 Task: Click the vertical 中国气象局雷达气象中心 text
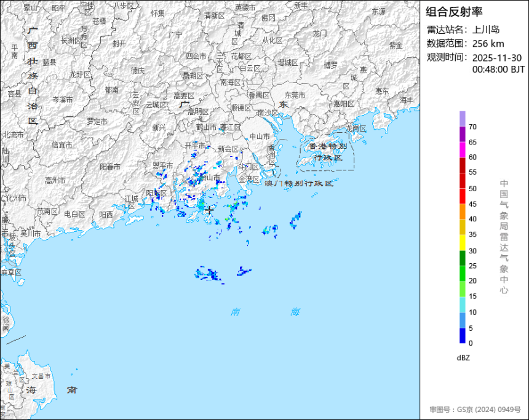point(504,237)
